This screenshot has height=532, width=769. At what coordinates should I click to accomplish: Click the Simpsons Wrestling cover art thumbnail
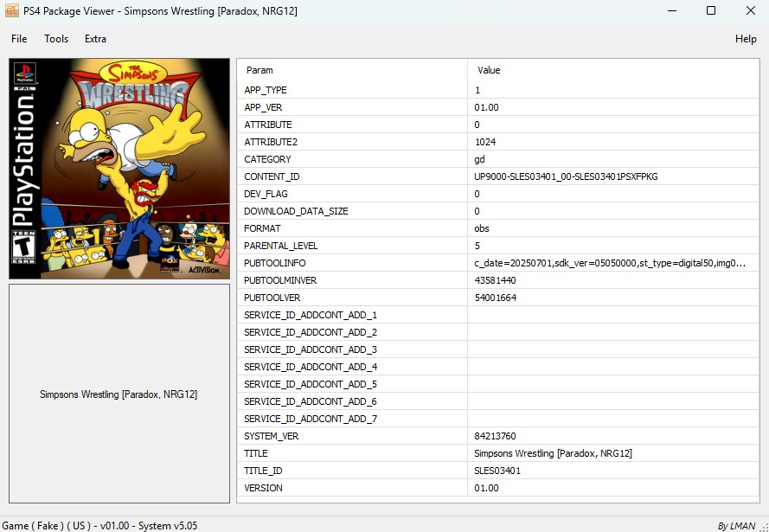(119, 169)
